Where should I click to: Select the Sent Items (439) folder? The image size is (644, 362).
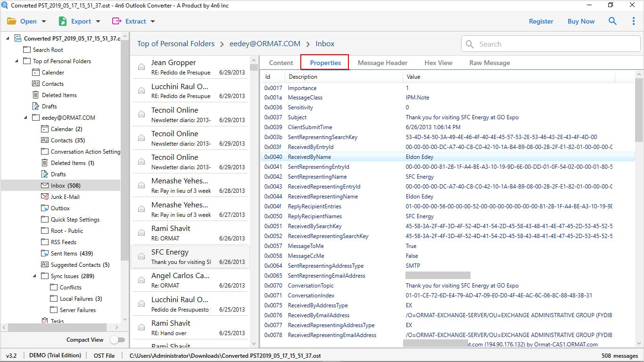[72, 254]
